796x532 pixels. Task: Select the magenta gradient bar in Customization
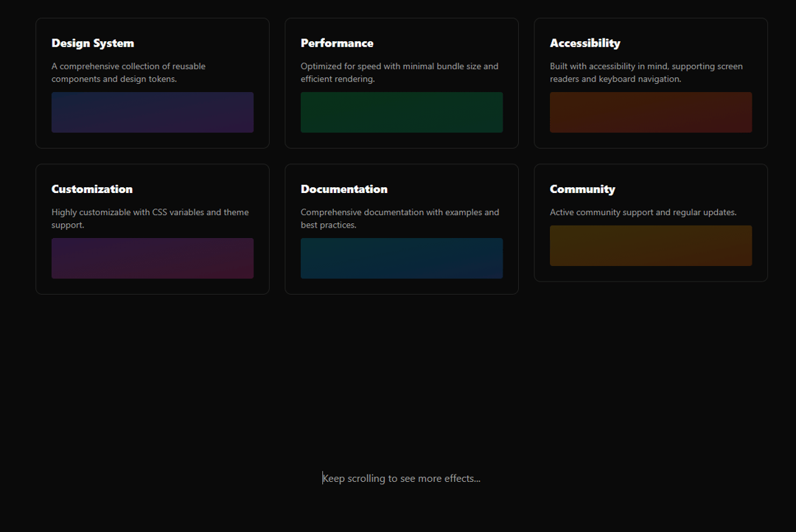153,259
